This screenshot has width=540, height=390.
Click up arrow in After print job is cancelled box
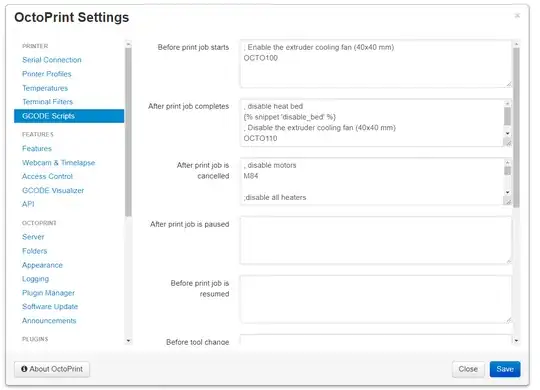[x=508, y=162]
